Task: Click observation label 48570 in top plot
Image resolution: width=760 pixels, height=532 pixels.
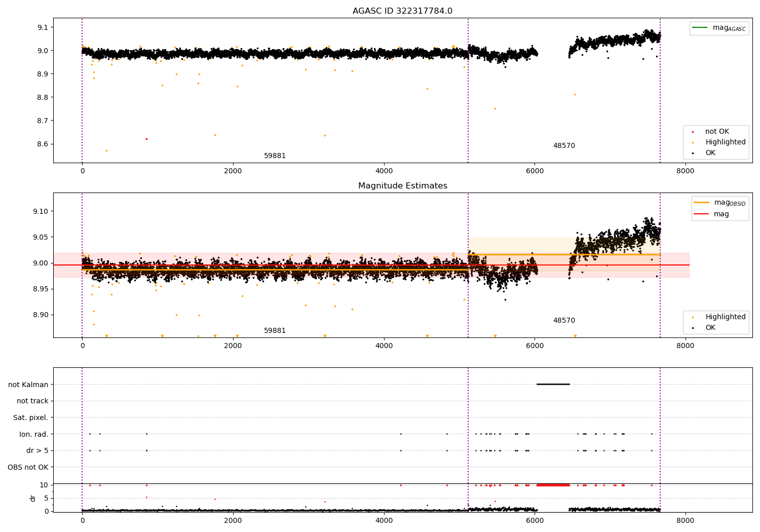Action: (564, 146)
